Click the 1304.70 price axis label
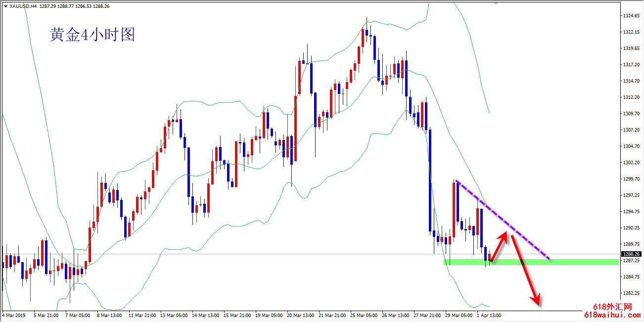The width and height of the screenshot is (644, 322). 631,146
